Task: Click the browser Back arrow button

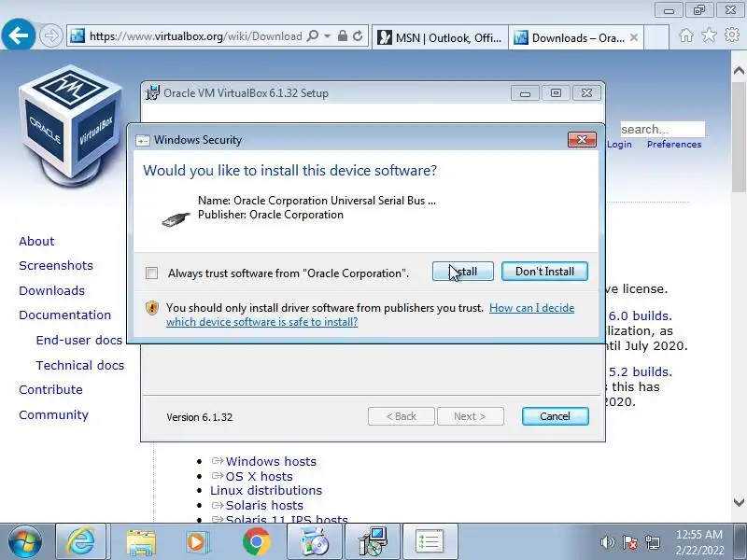Action: pos(18,35)
